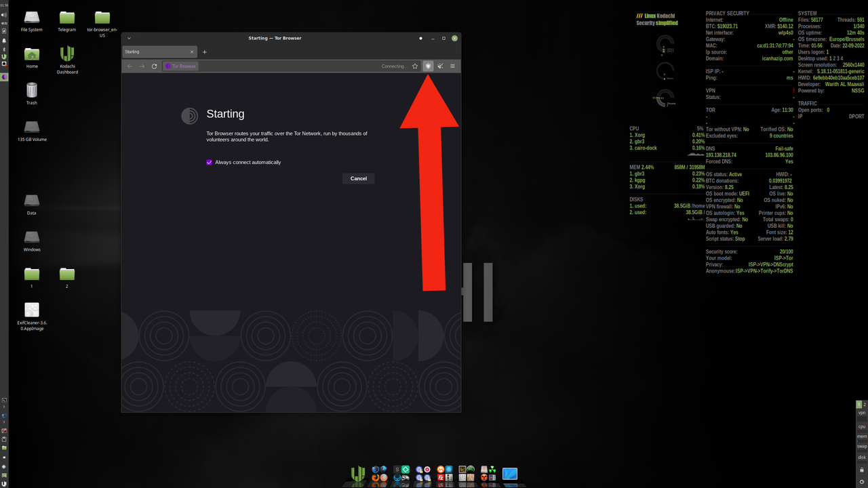Switch to workspace 2 in the pager

coord(865,405)
